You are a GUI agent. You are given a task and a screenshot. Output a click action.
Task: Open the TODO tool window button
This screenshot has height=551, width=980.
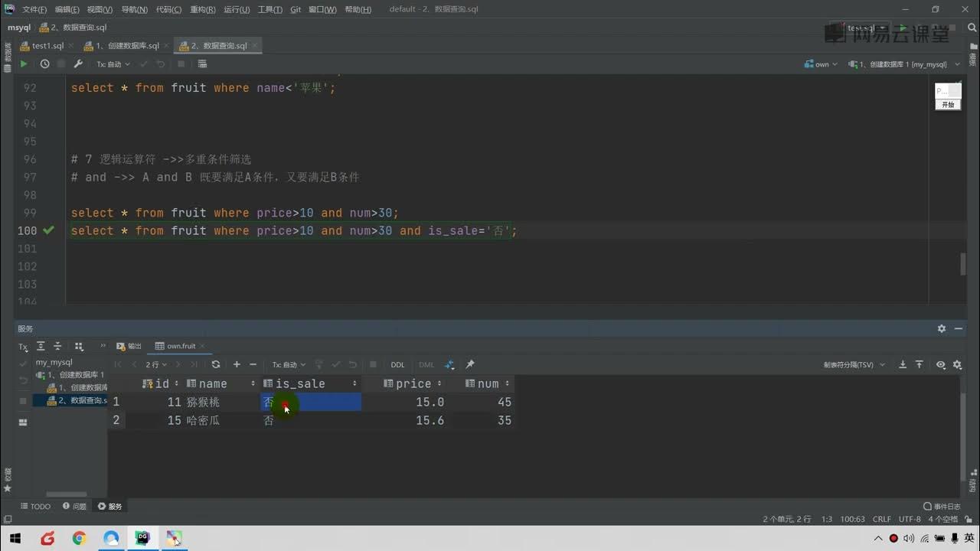click(x=35, y=507)
